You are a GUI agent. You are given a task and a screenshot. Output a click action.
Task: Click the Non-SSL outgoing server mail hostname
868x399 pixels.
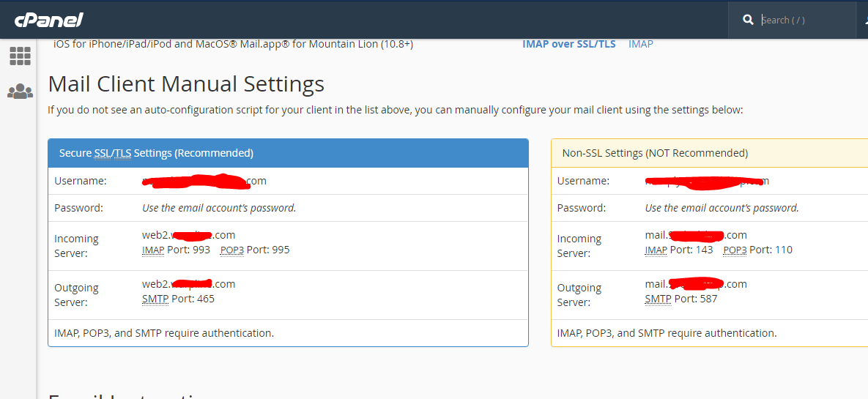[695, 284]
